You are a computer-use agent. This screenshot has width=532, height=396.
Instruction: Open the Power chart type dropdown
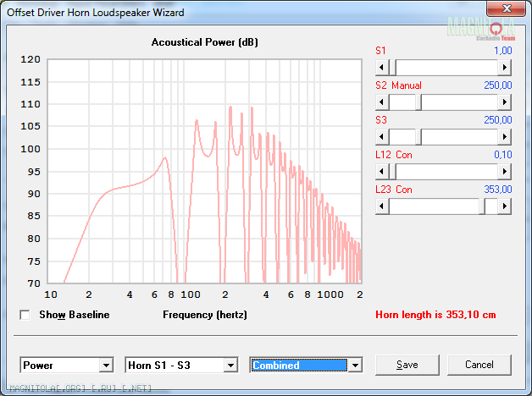click(x=106, y=366)
